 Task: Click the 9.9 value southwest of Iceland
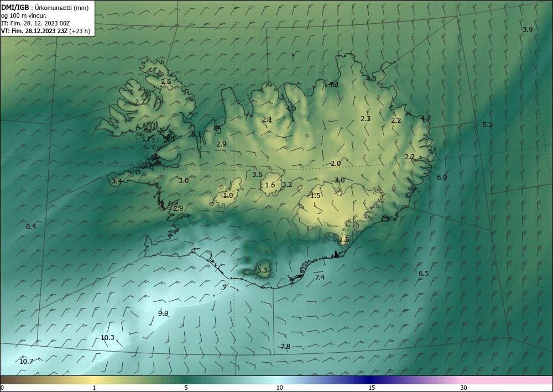pyautogui.click(x=163, y=313)
